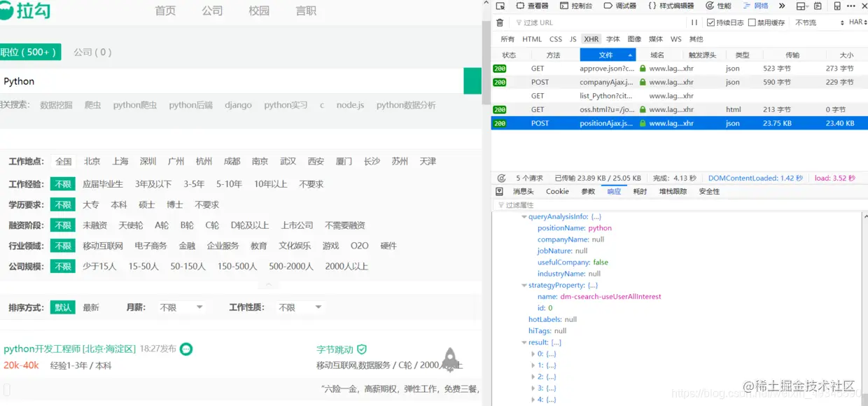
Task: Select A轮 funding stage filter
Action: coord(162,225)
